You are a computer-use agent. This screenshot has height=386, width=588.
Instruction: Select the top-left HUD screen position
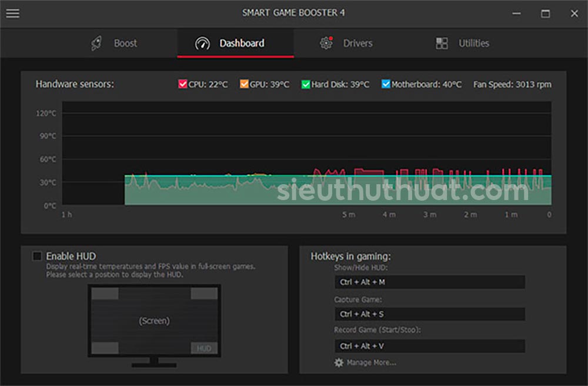pyautogui.click(x=105, y=294)
